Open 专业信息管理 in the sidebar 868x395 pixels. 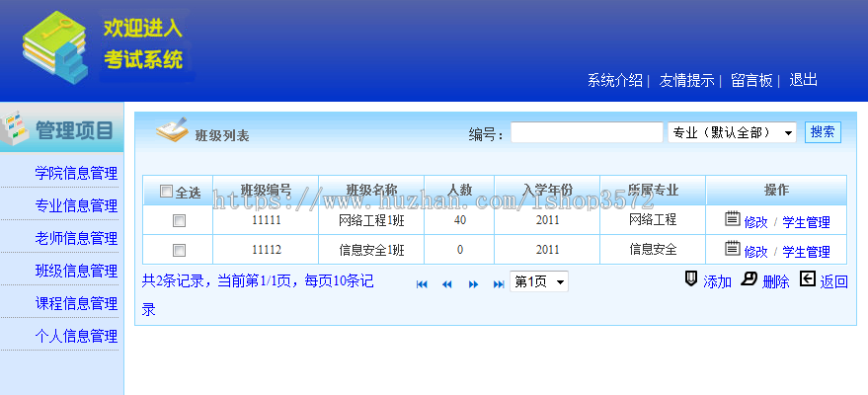tap(76, 205)
